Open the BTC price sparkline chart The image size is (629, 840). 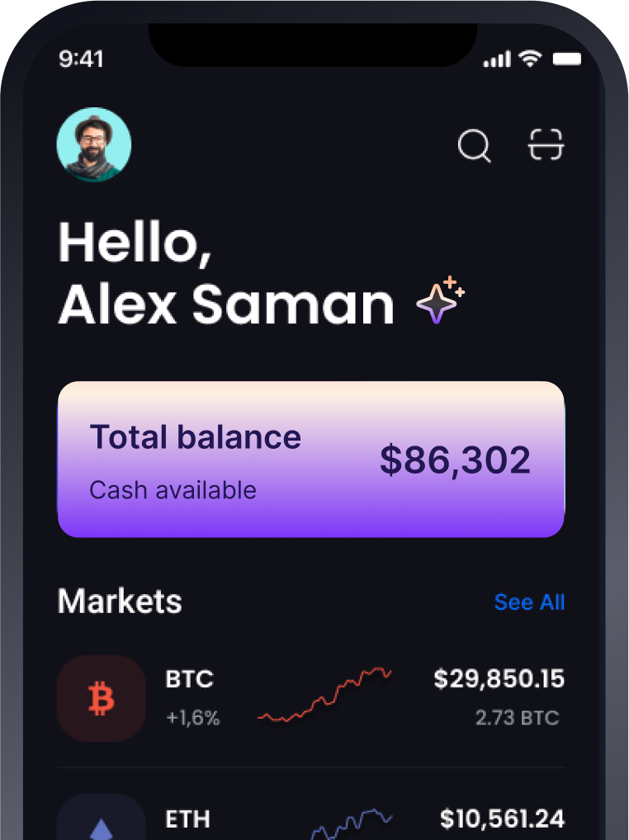tap(324, 695)
